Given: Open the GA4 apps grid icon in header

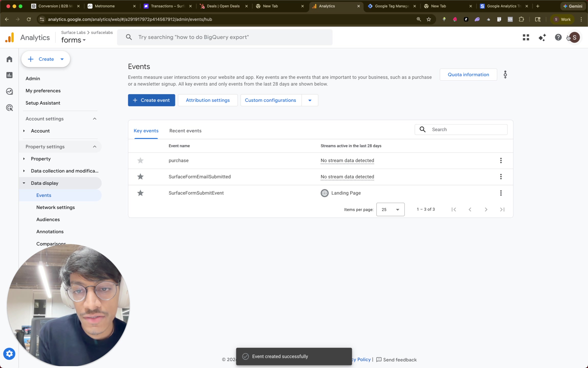Looking at the screenshot, I should (x=526, y=37).
